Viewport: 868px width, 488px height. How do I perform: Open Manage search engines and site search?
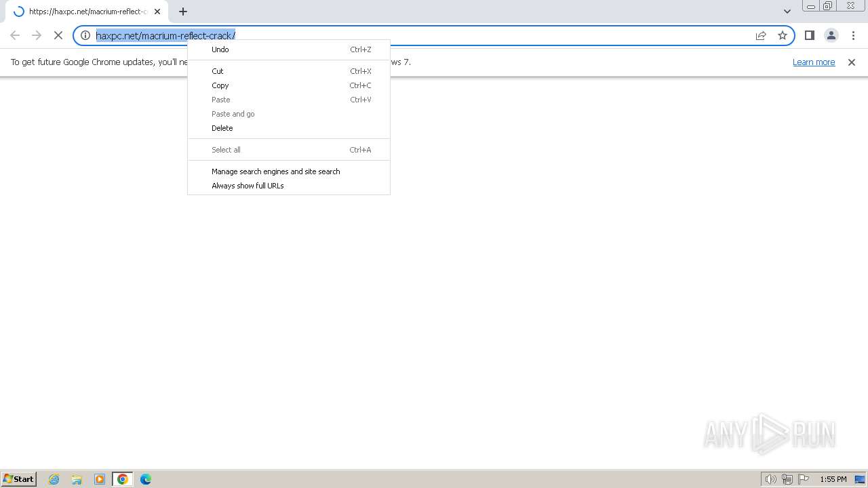[x=289, y=171]
